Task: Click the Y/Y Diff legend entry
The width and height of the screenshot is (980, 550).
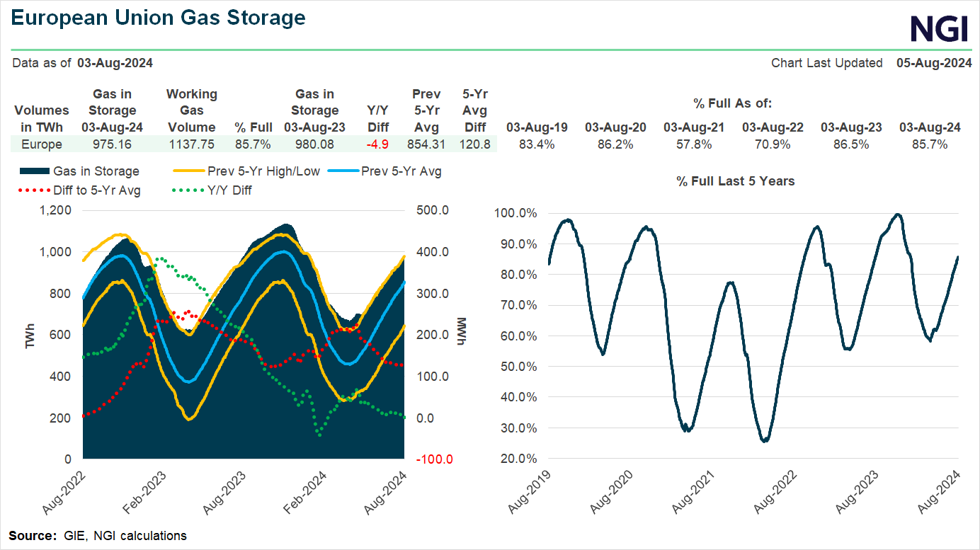Action: pos(211,190)
